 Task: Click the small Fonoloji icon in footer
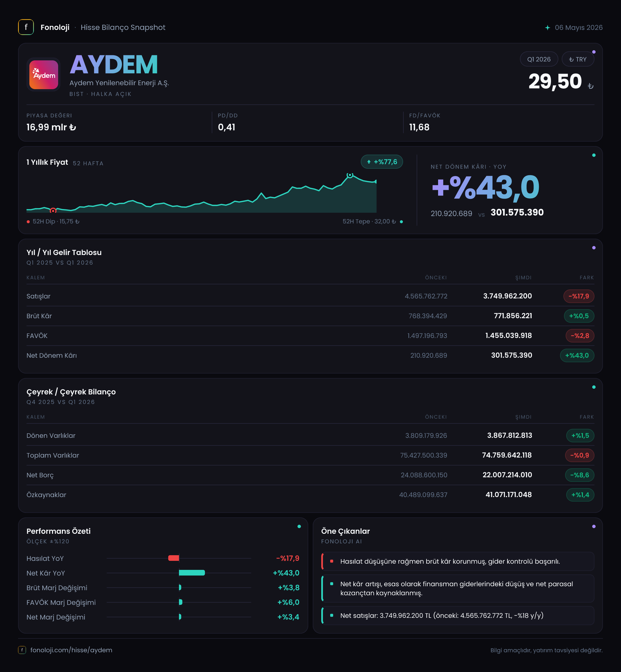[x=22, y=650]
